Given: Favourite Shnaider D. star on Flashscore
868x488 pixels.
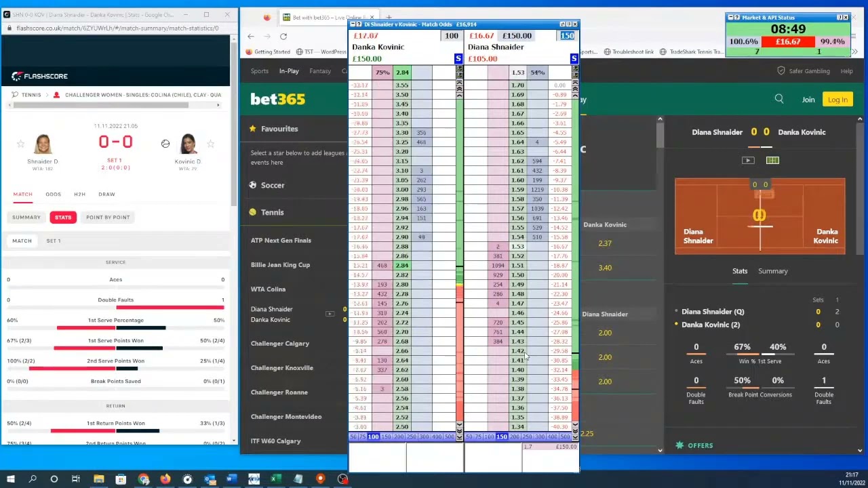Looking at the screenshot, I should pos(20,144).
